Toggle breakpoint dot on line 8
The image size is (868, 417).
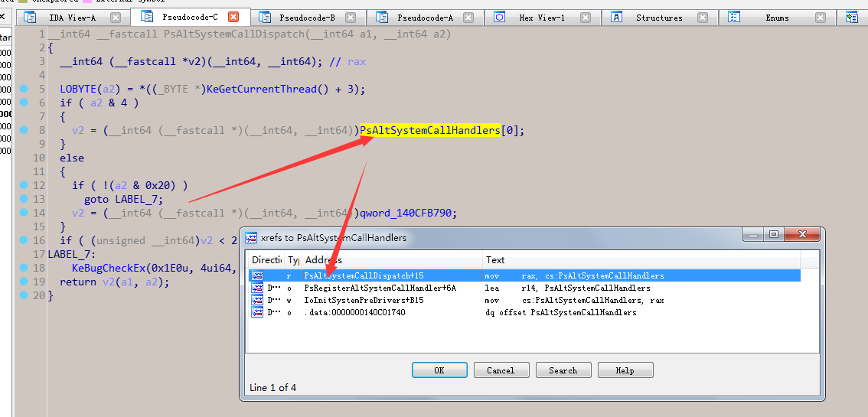pos(23,130)
